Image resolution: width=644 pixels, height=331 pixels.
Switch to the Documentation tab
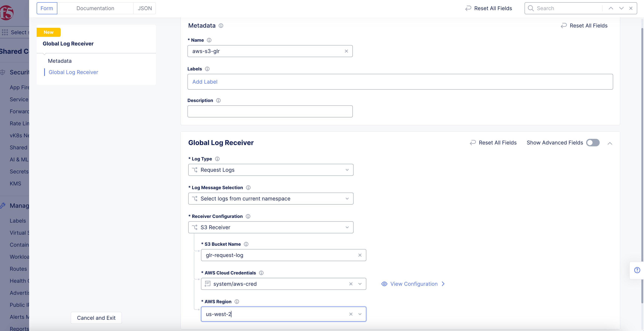(95, 8)
